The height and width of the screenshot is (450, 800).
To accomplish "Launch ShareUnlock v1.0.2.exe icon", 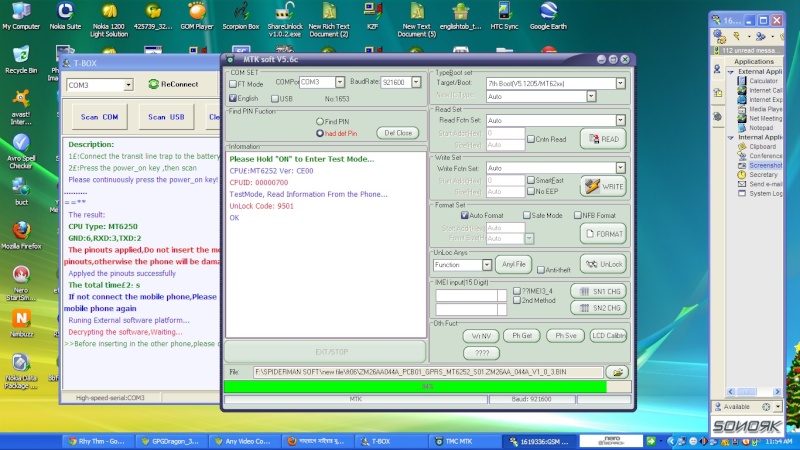I will tap(285, 20).
